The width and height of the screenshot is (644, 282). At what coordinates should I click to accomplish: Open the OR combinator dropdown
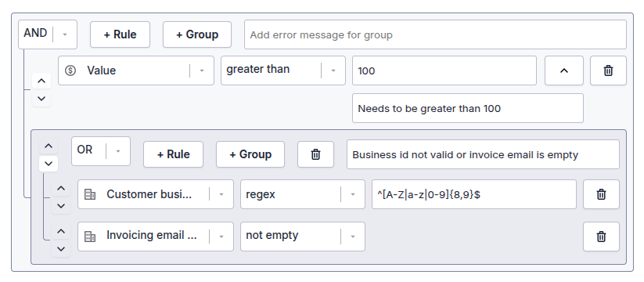[101, 151]
